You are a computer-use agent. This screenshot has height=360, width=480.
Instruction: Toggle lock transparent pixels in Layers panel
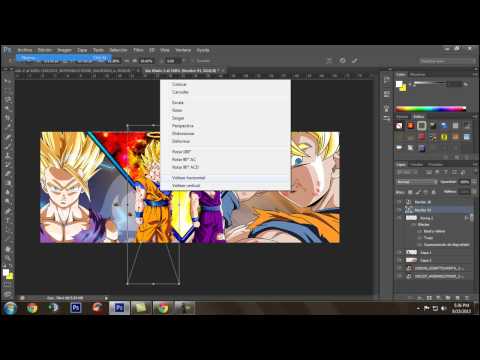(411, 192)
